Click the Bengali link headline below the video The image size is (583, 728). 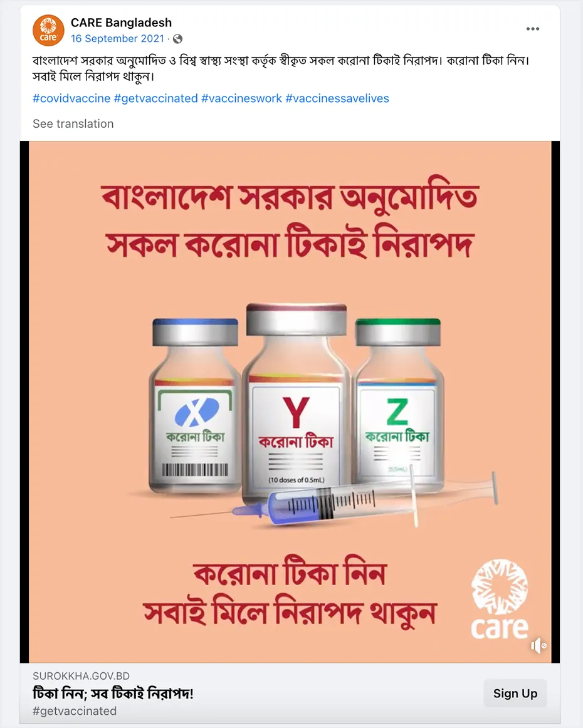(113, 693)
